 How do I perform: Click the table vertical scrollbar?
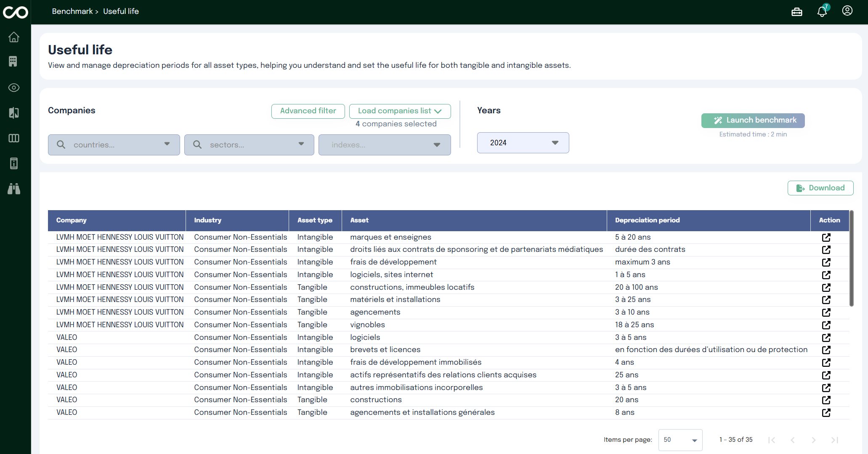[x=851, y=258]
